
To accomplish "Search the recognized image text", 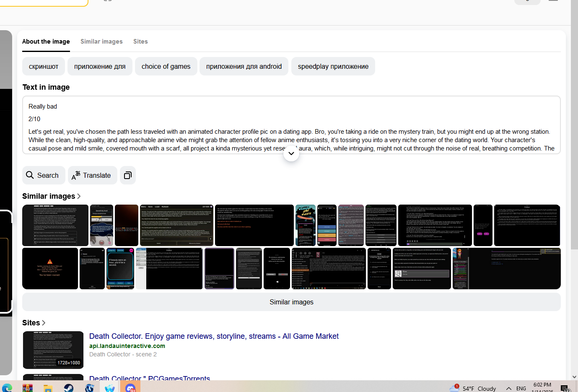I will [43, 175].
